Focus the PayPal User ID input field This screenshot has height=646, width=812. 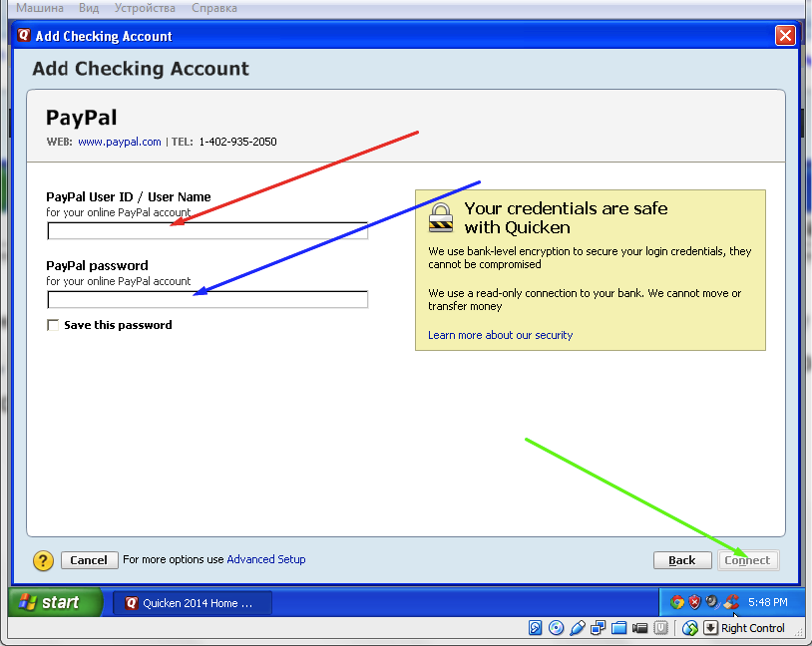[x=207, y=231]
